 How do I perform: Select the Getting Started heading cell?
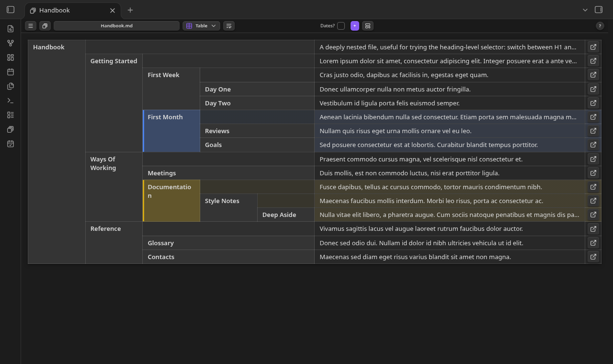(x=114, y=103)
